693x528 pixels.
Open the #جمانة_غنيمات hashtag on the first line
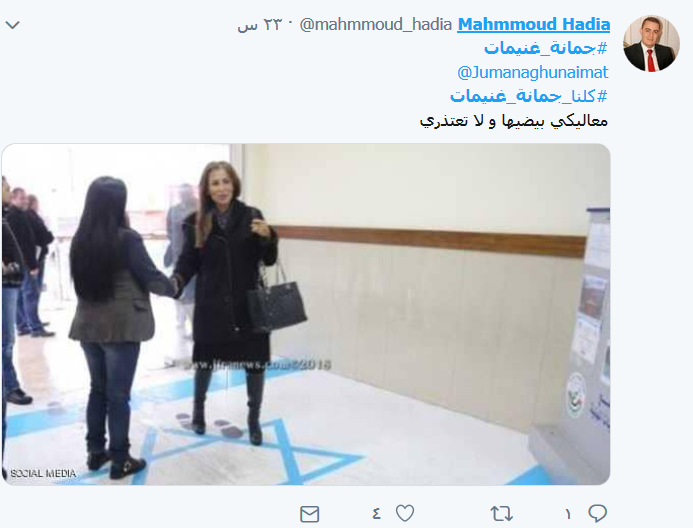[x=546, y=48]
